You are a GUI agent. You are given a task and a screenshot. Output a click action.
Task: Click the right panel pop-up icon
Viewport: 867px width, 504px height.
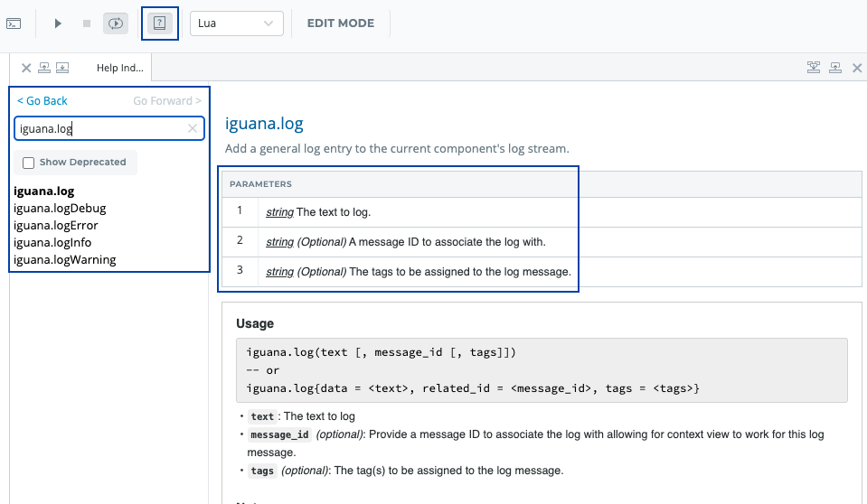tap(834, 68)
